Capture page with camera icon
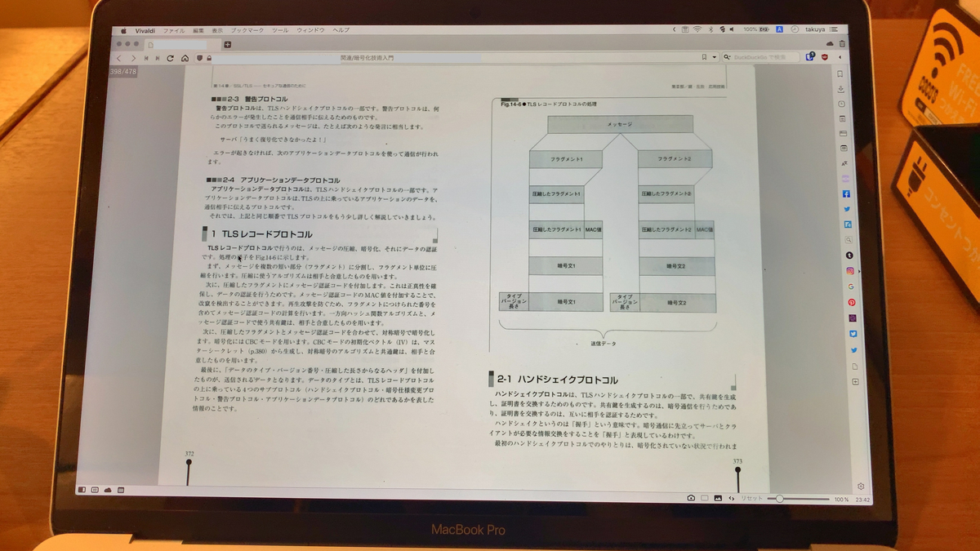Image resolution: width=980 pixels, height=551 pixels. pyautogui.click(x=691, y=498)
